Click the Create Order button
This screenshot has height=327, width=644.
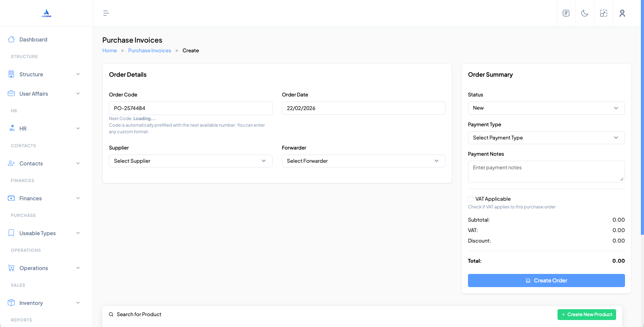(x=546, y=281)
